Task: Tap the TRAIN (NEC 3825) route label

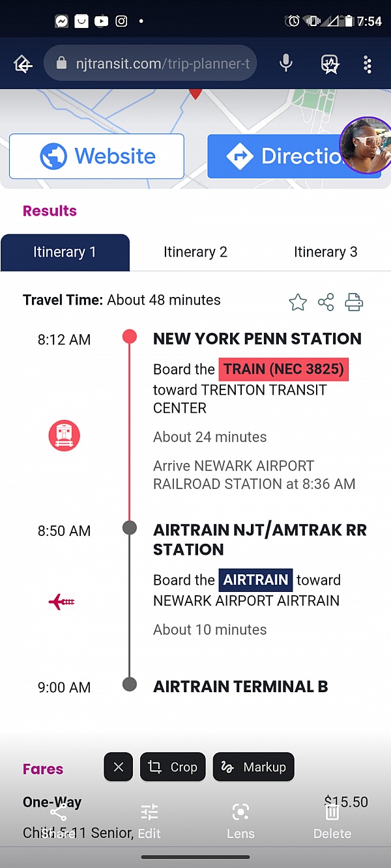Action: (283, 369)
